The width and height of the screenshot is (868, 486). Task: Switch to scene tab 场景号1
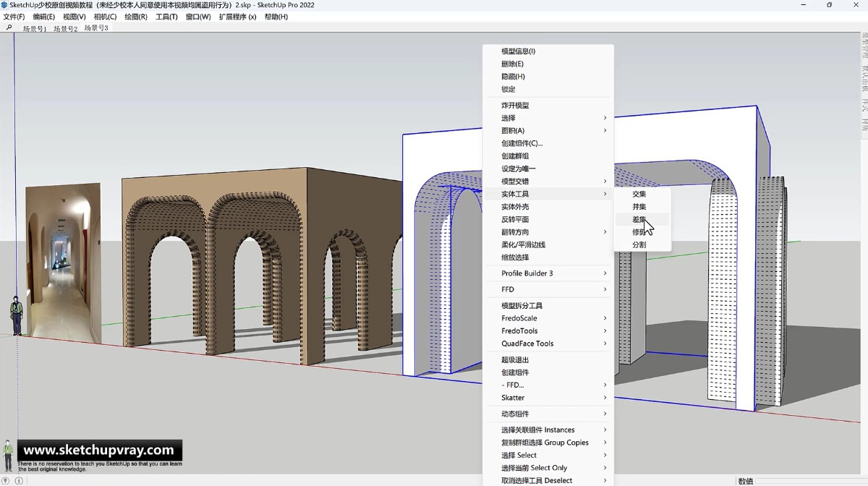[35, 29]
